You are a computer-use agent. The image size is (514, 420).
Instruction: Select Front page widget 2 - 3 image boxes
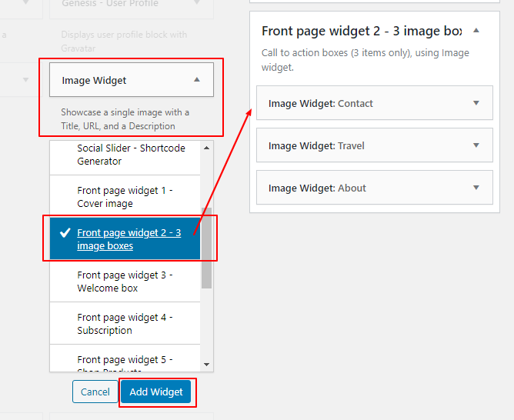pyautogui.click(x=125, y=238)
